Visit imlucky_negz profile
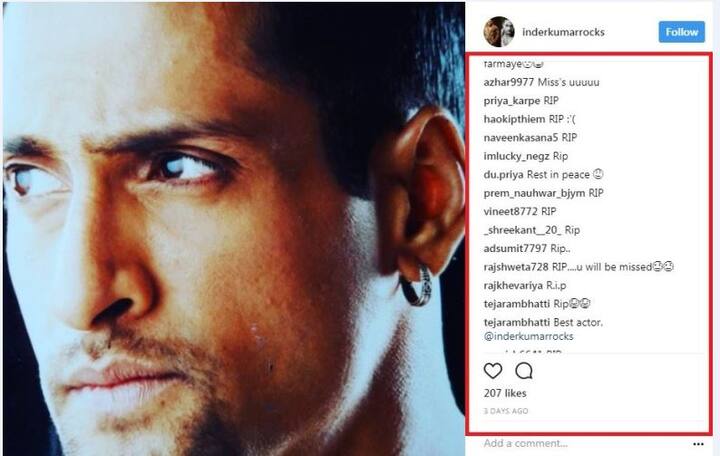Viewport: 720px width, 456px height. pyautogui.click(x=516, y=156)
